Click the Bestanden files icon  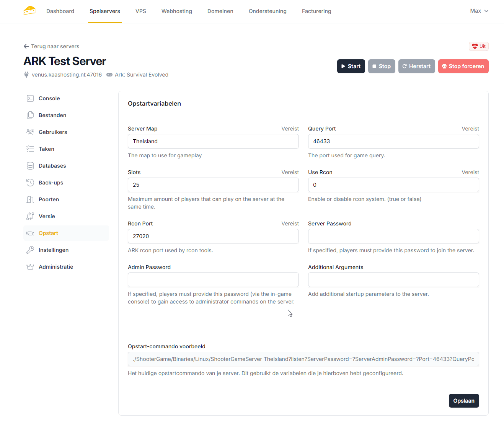tap(30, 115)
